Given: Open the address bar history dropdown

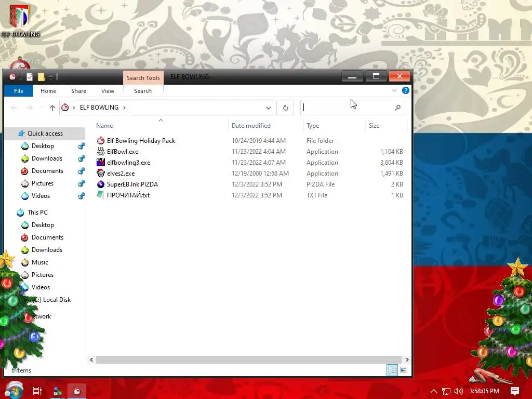Looking at the screenshot, I should (x=269, y=108).
